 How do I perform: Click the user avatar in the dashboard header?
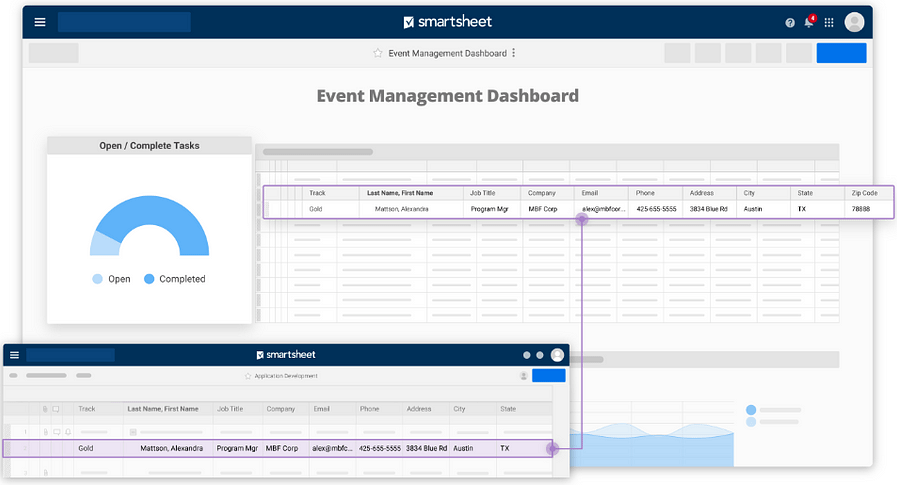(854, 22)
